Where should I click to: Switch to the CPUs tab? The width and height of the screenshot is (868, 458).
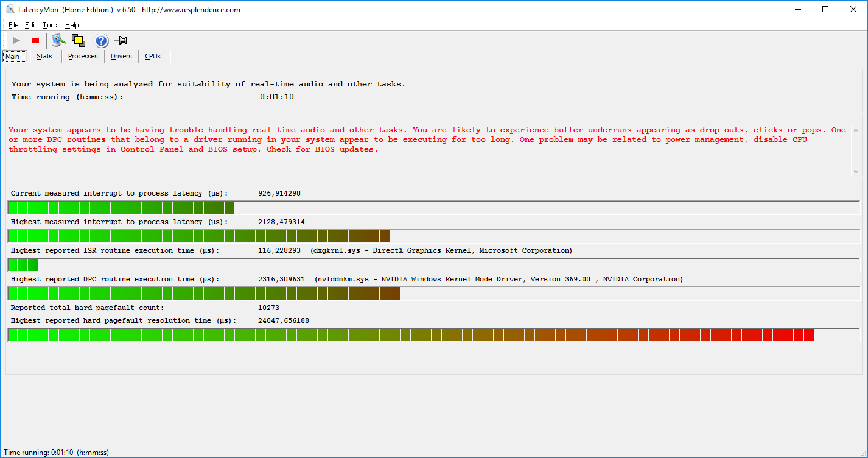click(153, 56)
